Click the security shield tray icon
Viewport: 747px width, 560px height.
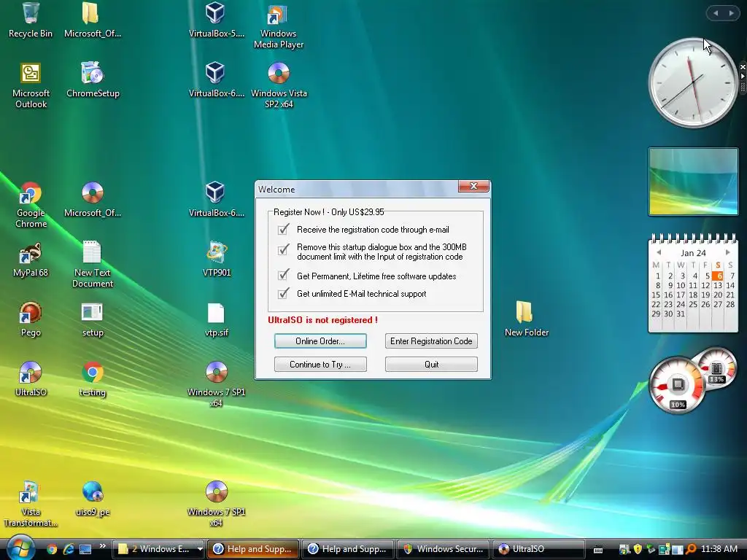point(638,549)
